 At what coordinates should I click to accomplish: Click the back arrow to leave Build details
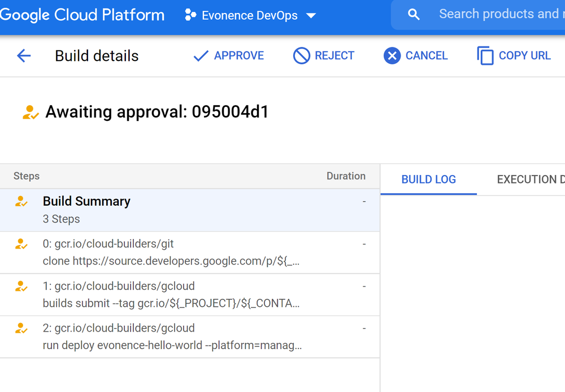point(22,55)
